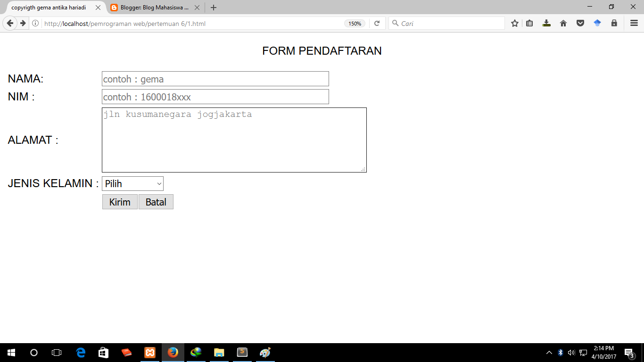Click the Batal button

coord(156,202)
